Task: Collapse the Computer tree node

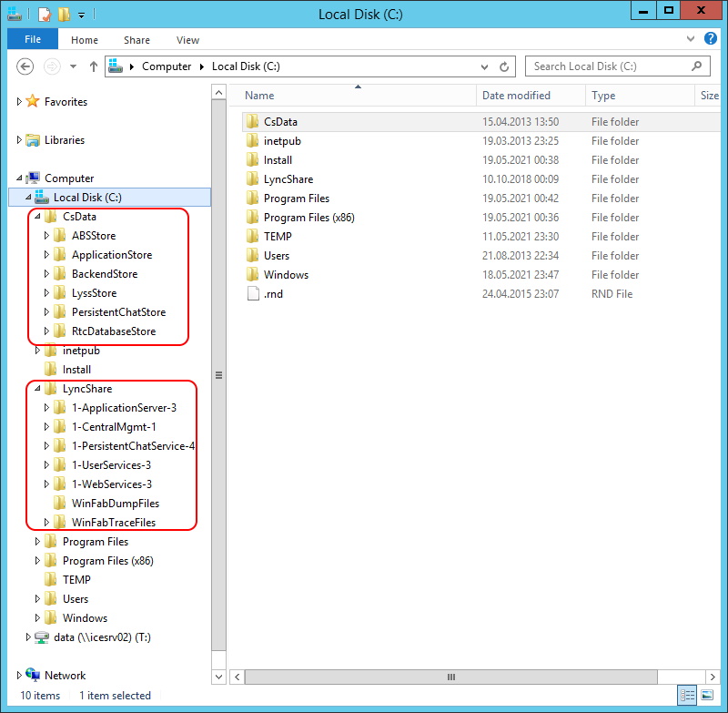Action: (18, 178)
